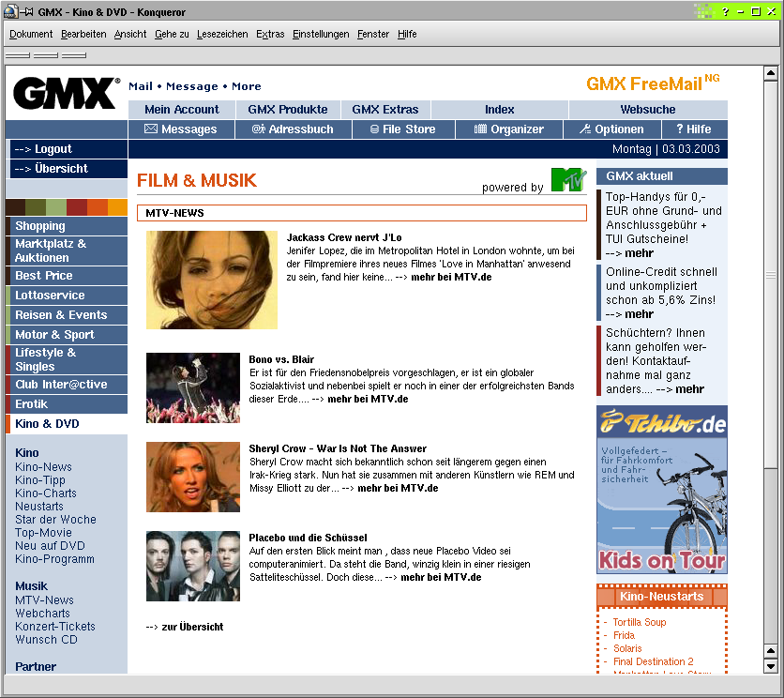Click the MTV logo
The height and width of the screenshot is (698, 784).
[568, 179]
